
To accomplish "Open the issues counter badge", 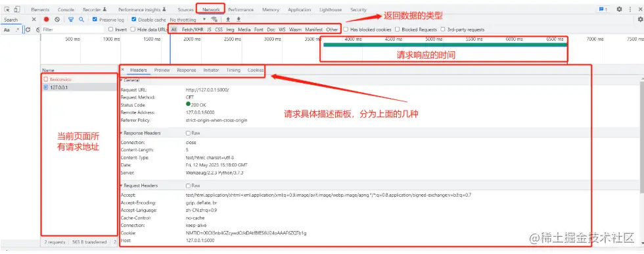I will click(x=603, y=9).
